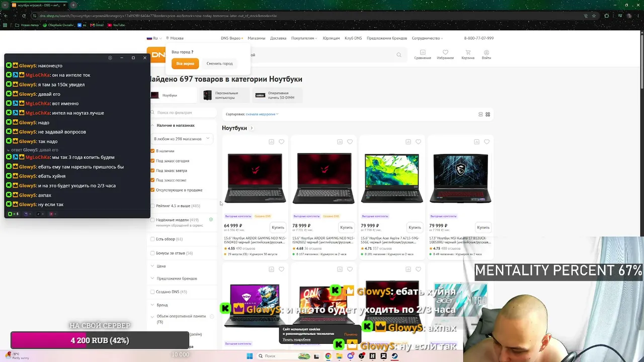Uncheck 'Отсутствующие в продаже' filter

tap(152, 190)
